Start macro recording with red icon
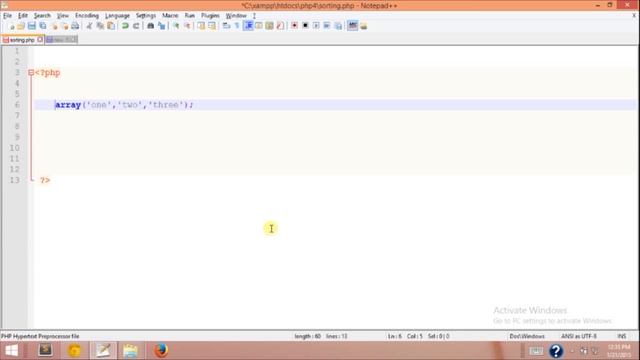The width and height of the screenshot is (640, 360). tap(294, 26)
